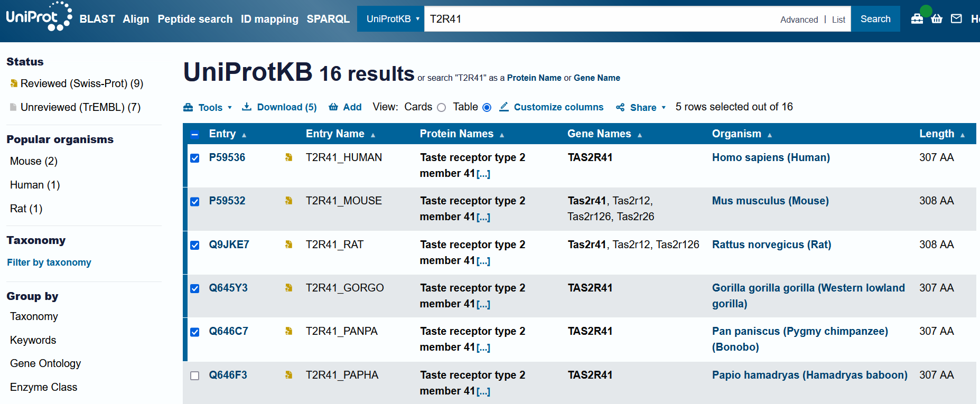The height and width of the screenshot is (404, 980).
Task: Click the Download arrow icon
Action: coord(247,107)
